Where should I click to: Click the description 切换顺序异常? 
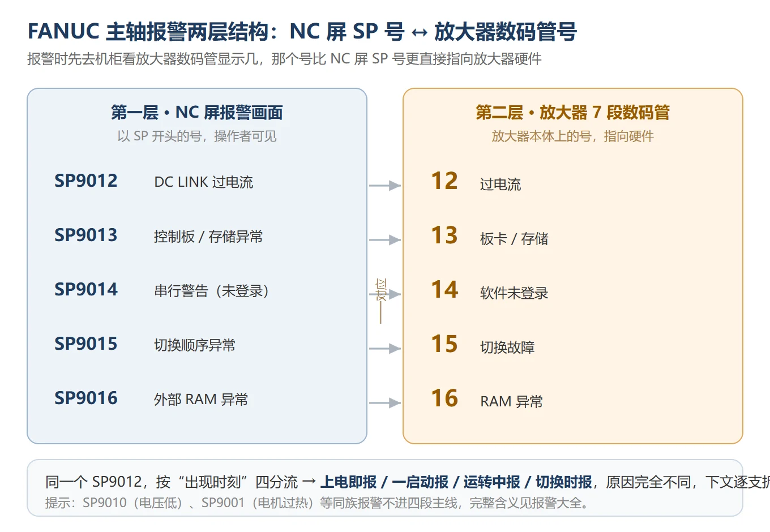pyautogui.click(x=195, y=345)
